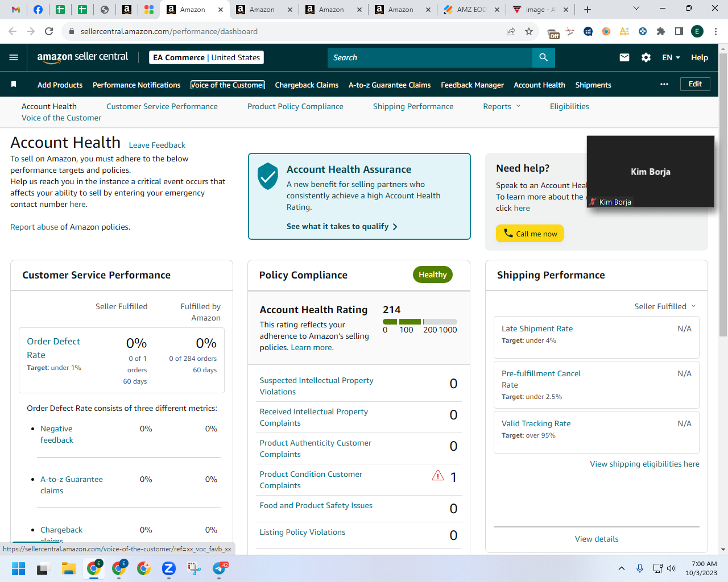This screenshot has height=582, width=728.
Task: Open the mail messages envelope icon
Action: tap(624, 57)
